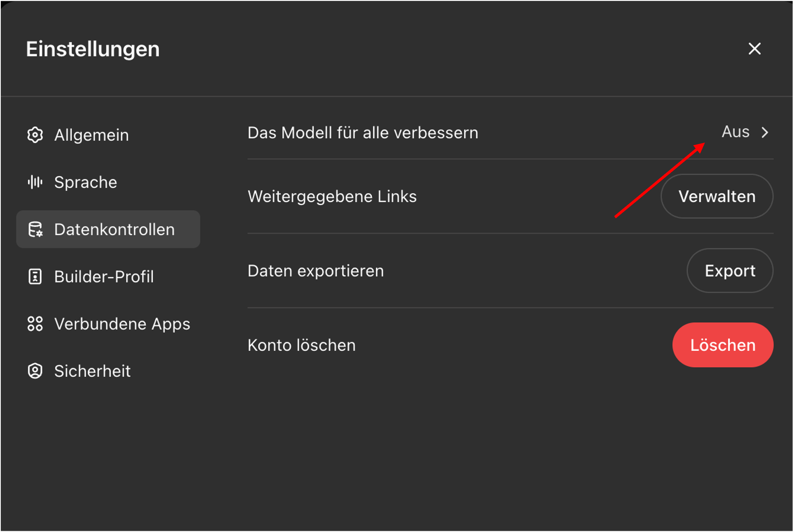
Task: Expand the chevron next to "Aus"
Action: click(x=765, y=132)
